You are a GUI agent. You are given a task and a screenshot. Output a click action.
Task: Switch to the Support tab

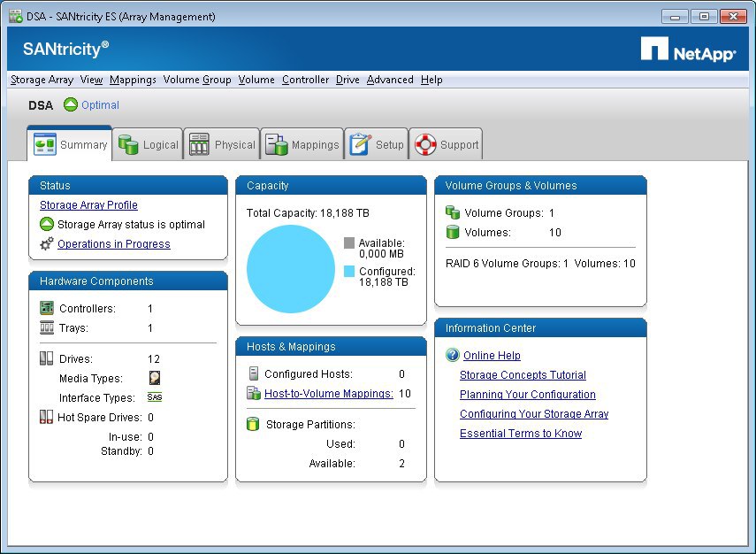446,144
